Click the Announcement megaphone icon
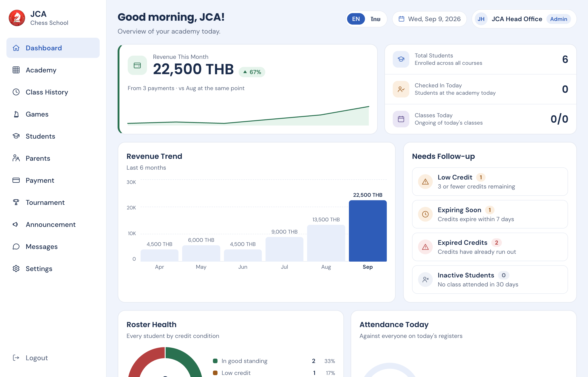This screenshot has width=588, height=377. [15, 224]
